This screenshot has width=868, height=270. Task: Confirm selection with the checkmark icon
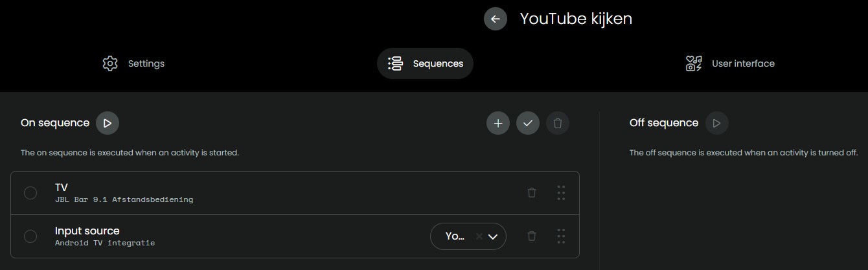click(528, 123)
